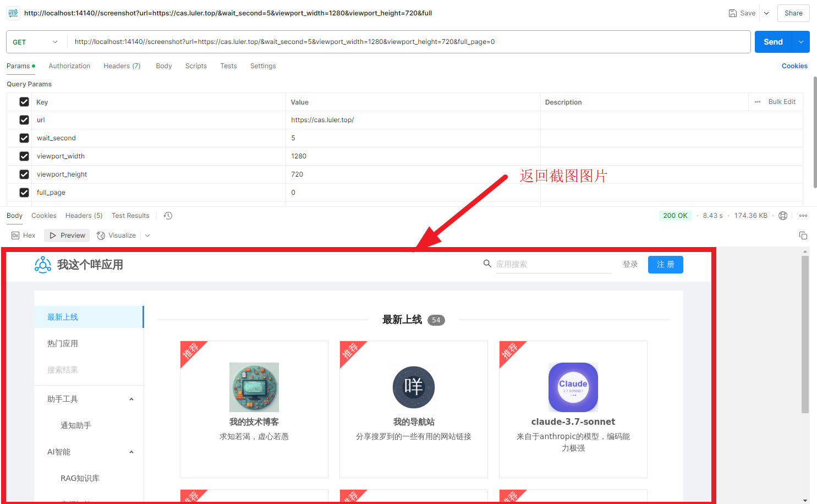Uncheck the wait_second parameter checkbox
This screenshot has height=504, width=817.
click(24, 138)
